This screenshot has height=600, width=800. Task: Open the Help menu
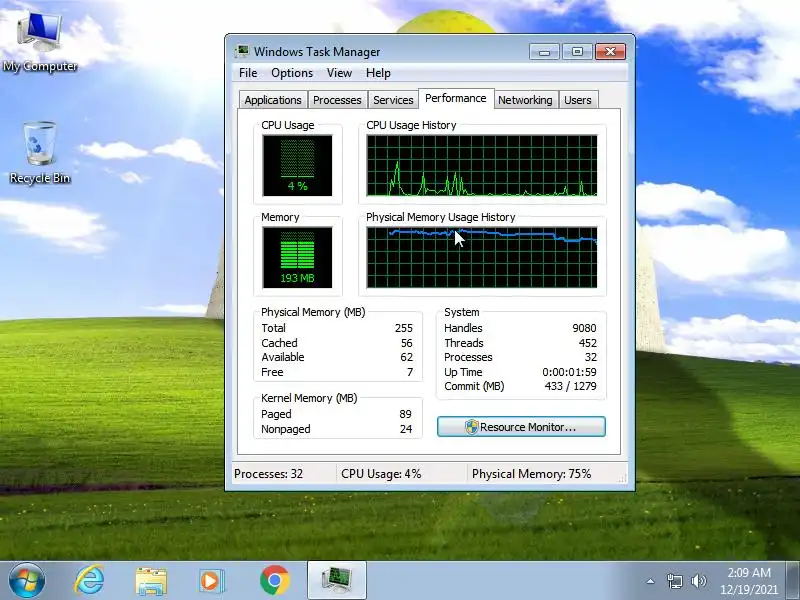[x=378, y=73]
